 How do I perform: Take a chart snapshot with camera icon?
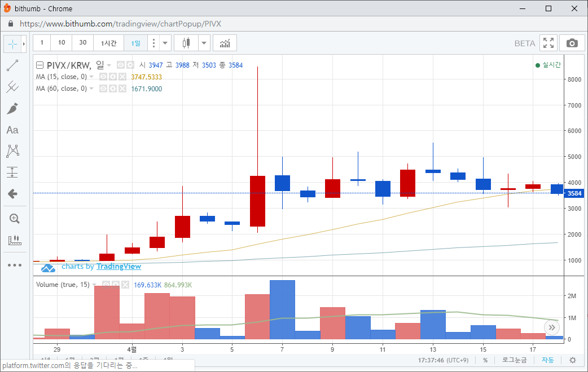[x=572, y=43]
